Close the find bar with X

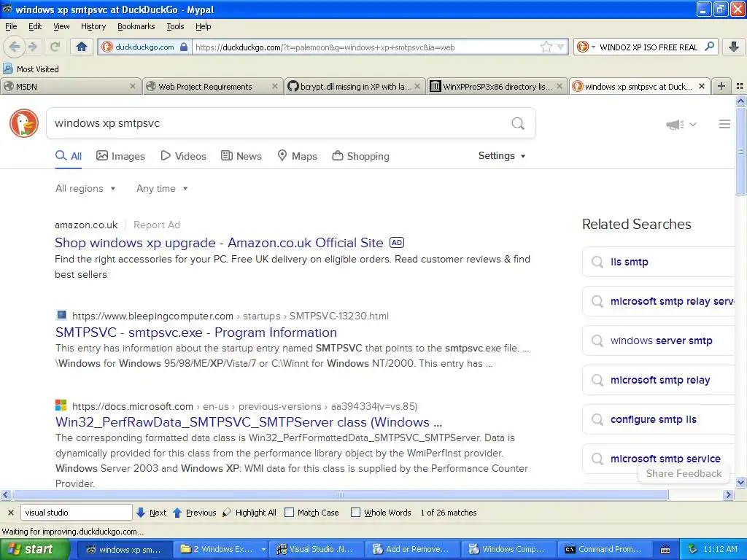click(x=10, y=513)
